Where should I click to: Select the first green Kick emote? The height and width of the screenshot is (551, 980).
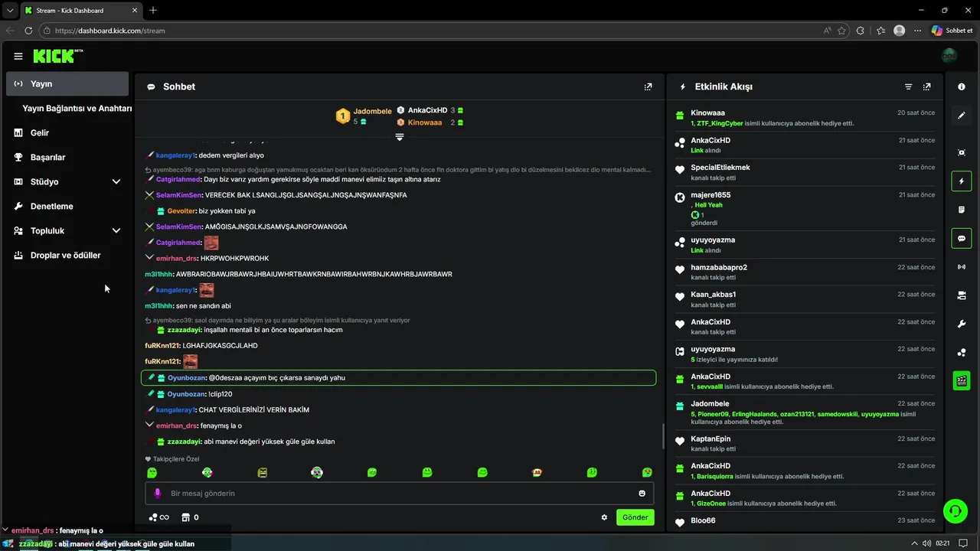pos(152,473)
